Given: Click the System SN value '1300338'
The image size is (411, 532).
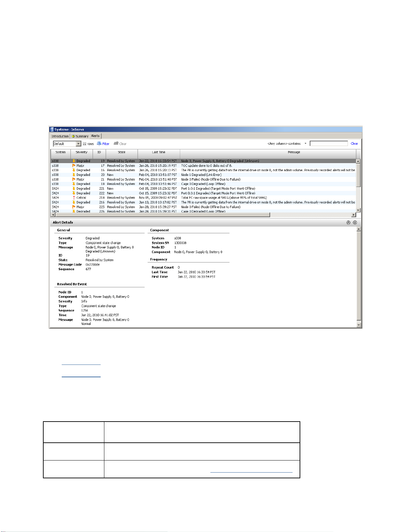Looking at the screenshot, I should click(x=181, y=243).
